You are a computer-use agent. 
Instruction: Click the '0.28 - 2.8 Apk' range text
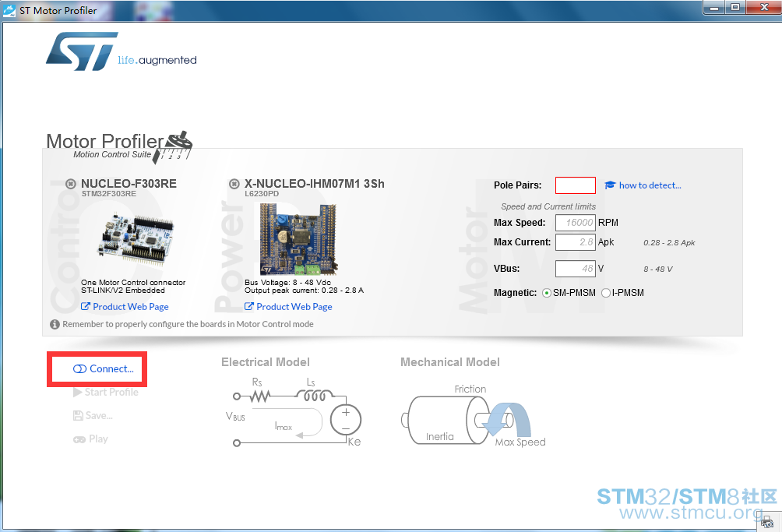coord(669,242)
